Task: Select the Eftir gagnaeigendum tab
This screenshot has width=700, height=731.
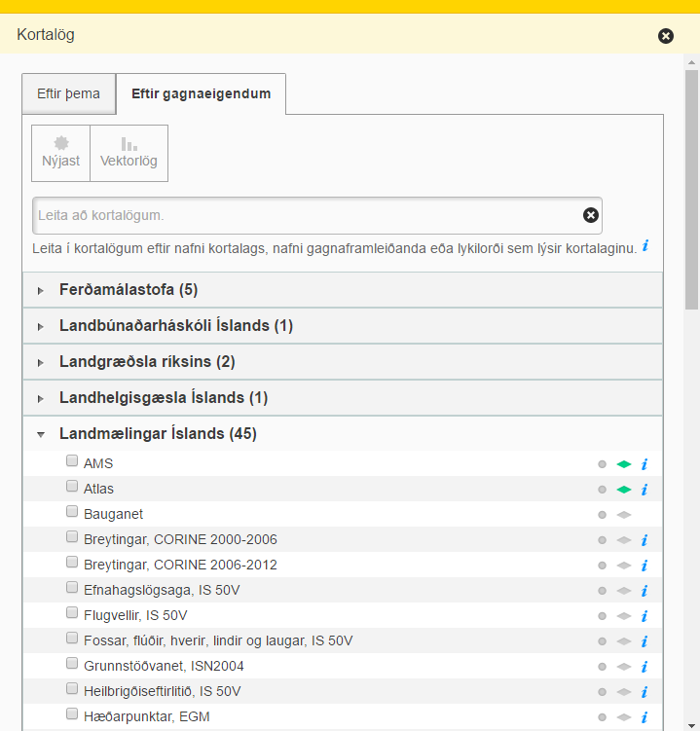Action: pos(202,94)
